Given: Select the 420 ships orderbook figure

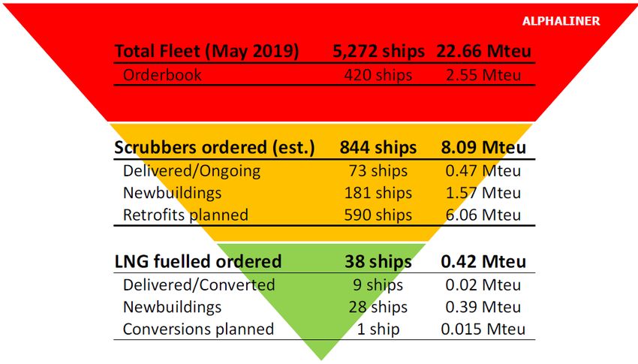Looking at the screenshot, I should point(378,75).
